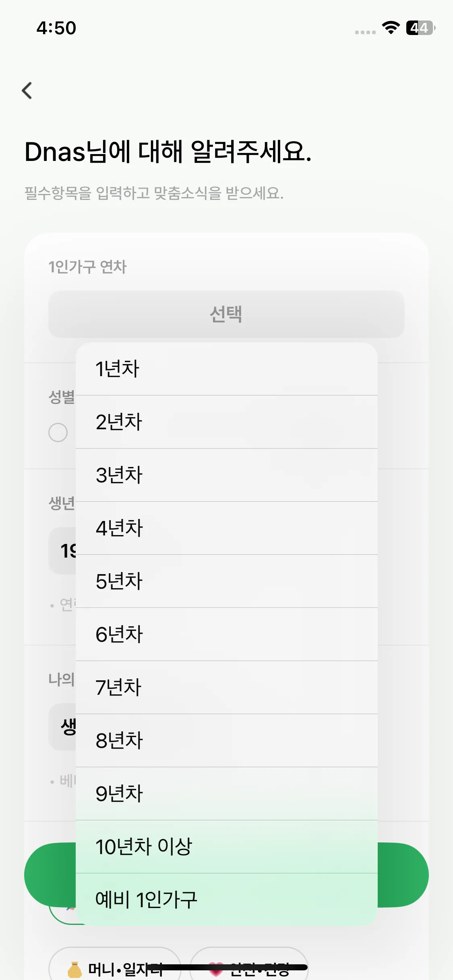The image size is (453, 980).
Task: Tap the money bag 머니·일자리 chip
Action: [114, 968]
